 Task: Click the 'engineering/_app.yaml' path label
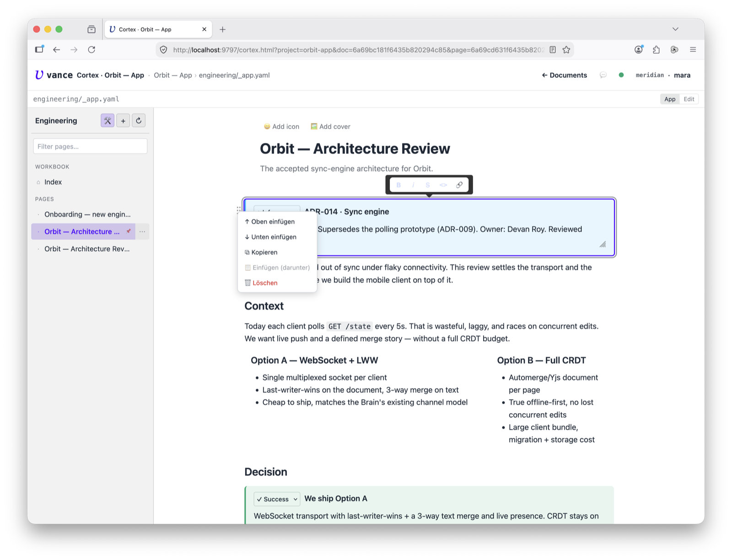[76, 99]
